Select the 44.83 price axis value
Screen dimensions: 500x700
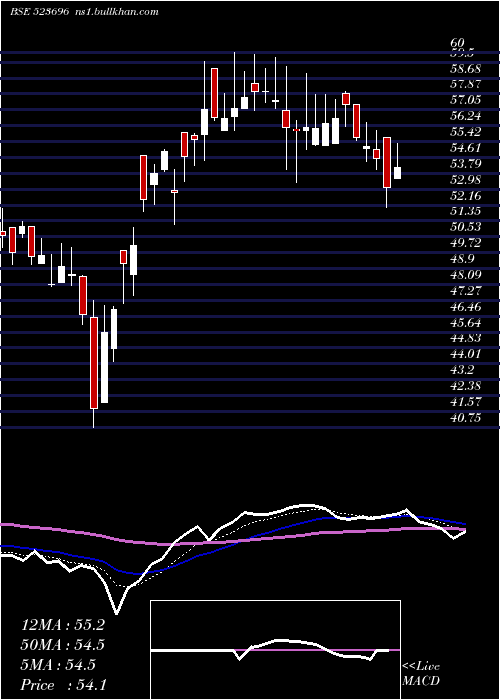point(466,338)
